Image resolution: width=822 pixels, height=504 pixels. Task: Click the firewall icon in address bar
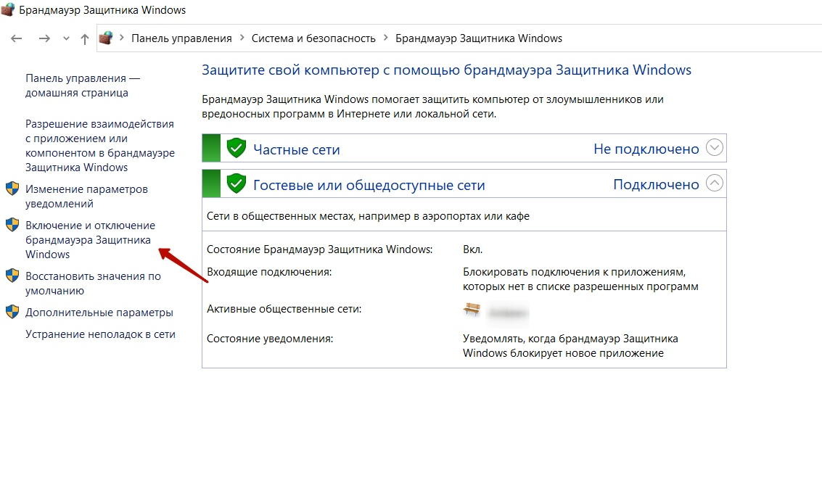(x=106, y=38)
